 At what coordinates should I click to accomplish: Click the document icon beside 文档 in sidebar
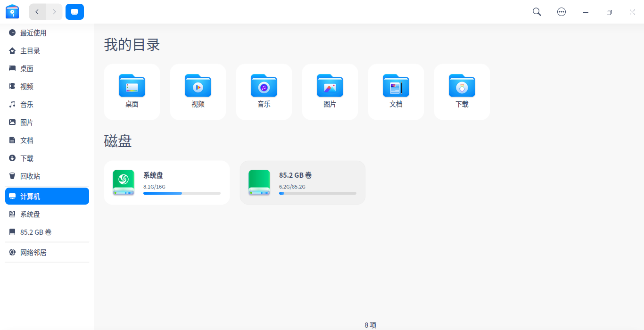pyautogui.click(x=12, y=140)
